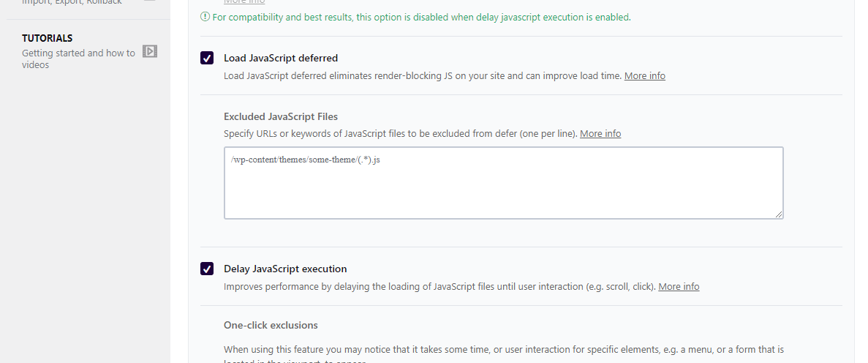
Task: Open More info for excluded defer files
Action: 600,134
